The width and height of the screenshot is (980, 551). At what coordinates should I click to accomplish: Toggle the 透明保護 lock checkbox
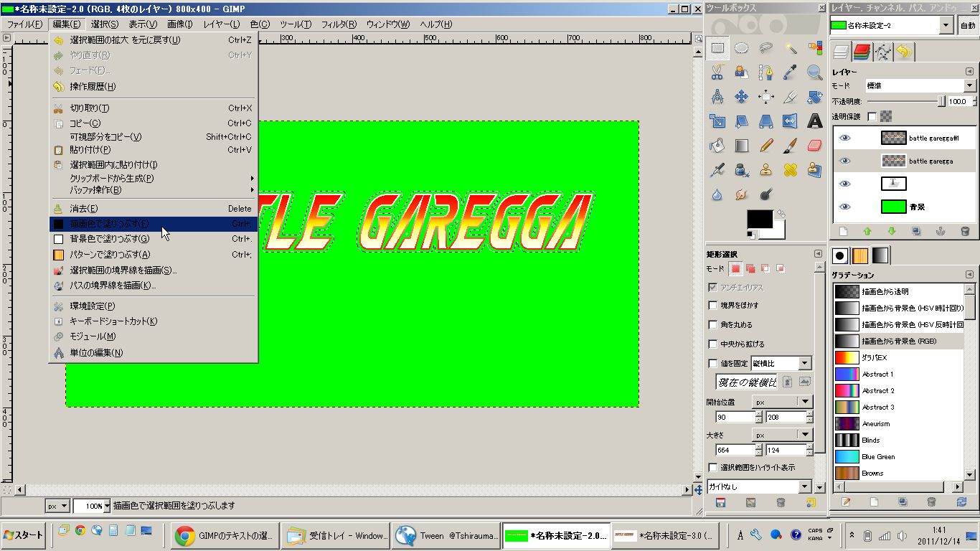tap(872, 116)
